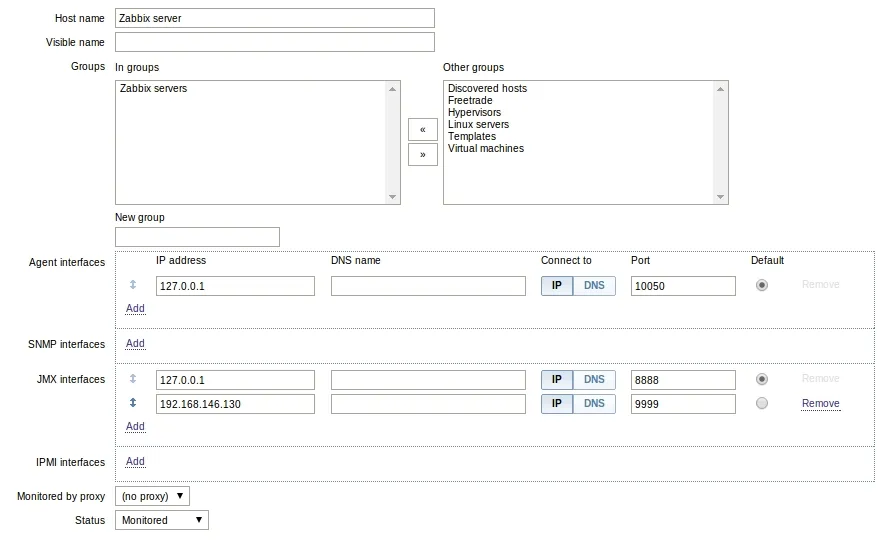877x540 pixels.
Task: Switch agent interface Connect to DNS
Action: pyautogui.click(x=594, y=285)
